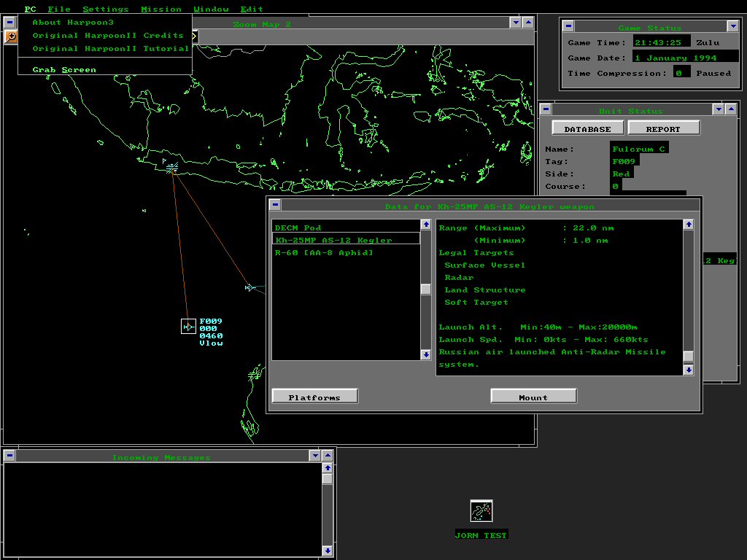747x560 pixels.
Task: Select Kh-25MP AS-12 Kegler list row
Action: point(346,239)
